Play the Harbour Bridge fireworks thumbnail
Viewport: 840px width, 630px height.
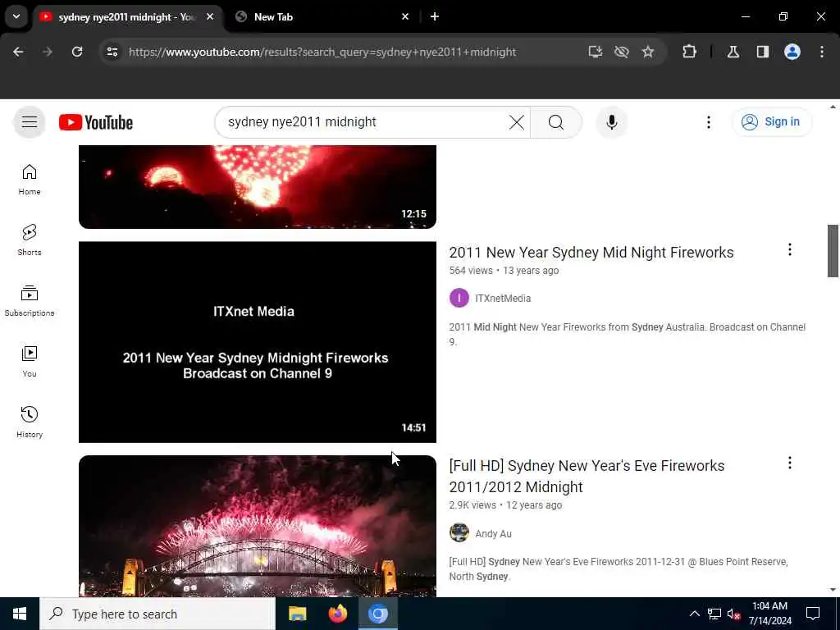[257, 526]
